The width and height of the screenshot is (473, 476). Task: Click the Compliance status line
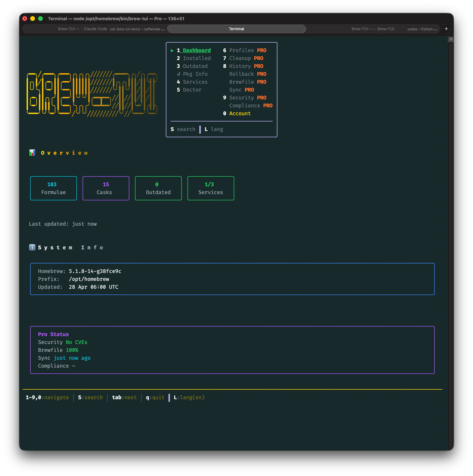57,366
